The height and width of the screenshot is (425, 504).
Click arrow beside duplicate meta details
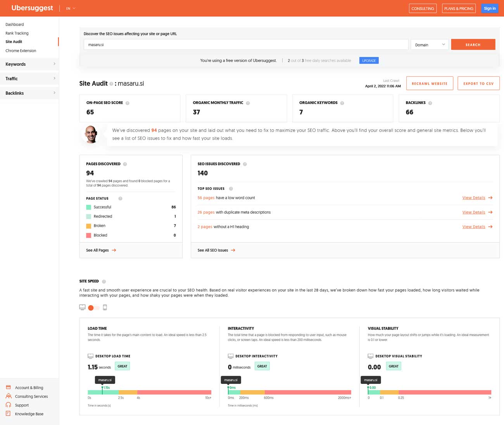(490, 212)
